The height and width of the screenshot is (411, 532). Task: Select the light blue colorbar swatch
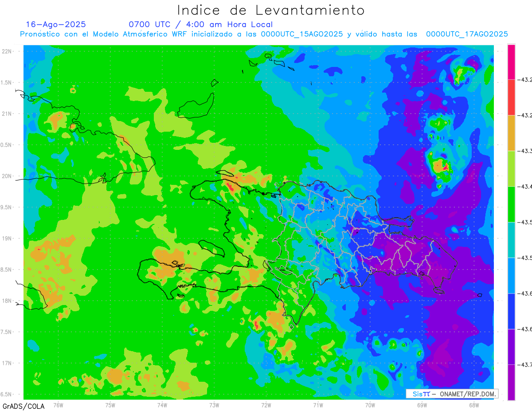pyautogui.click(x=511, y=275)
